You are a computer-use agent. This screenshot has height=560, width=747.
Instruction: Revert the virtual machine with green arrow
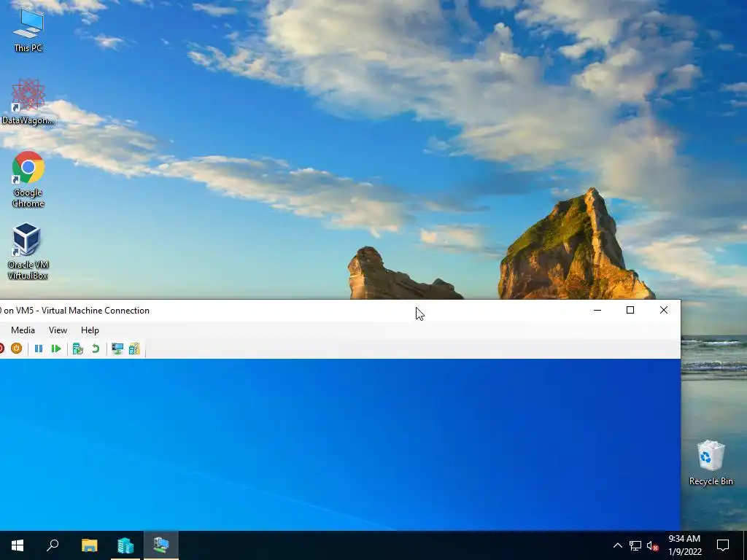[x=96, y=349]
